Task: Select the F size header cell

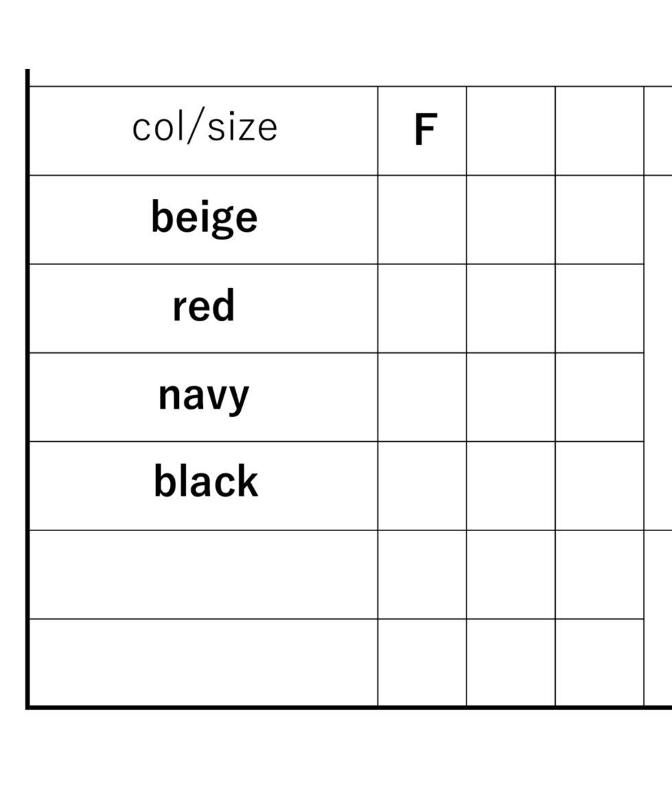Action: (x=422, y=131)
